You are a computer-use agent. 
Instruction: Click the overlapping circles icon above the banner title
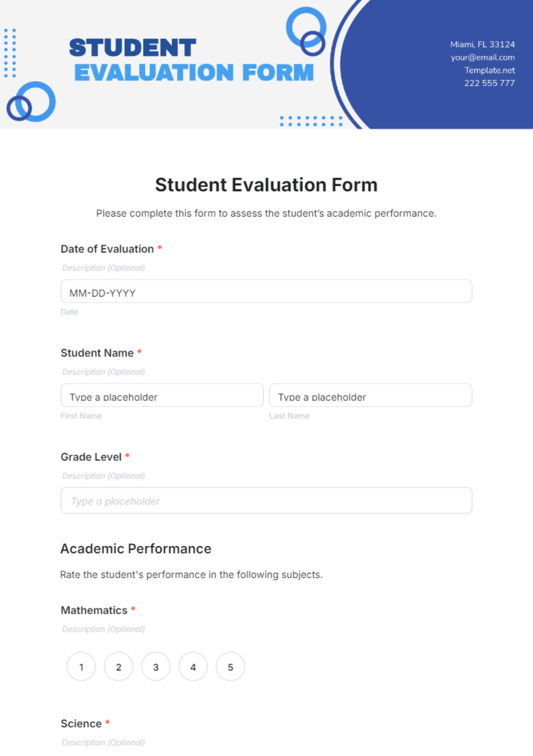pos(306,31)
